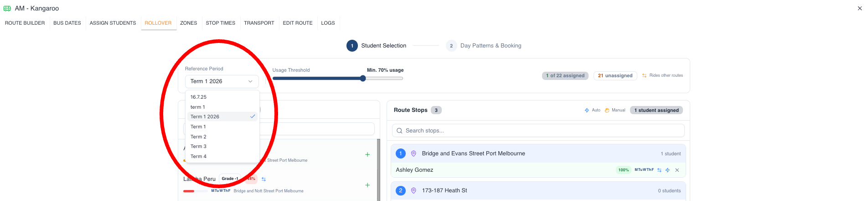Viewport: 868px width, 201px height.
Task: Click the Route Stops heading
Action: (411, 110)
